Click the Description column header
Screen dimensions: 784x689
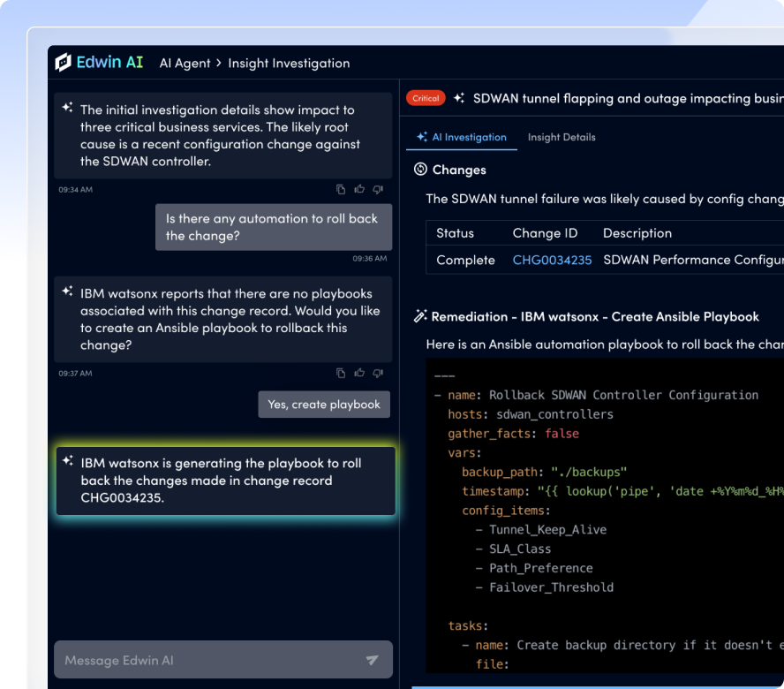(637, 233)
